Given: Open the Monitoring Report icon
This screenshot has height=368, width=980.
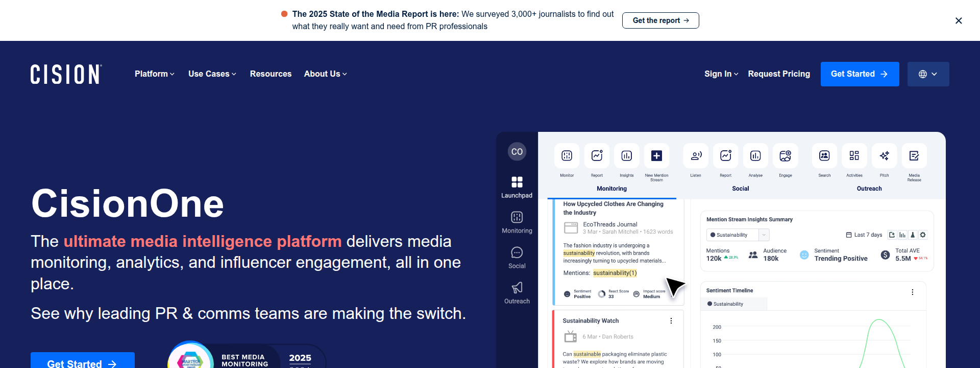Looking at the screenshot, I should tap(597, 156).
